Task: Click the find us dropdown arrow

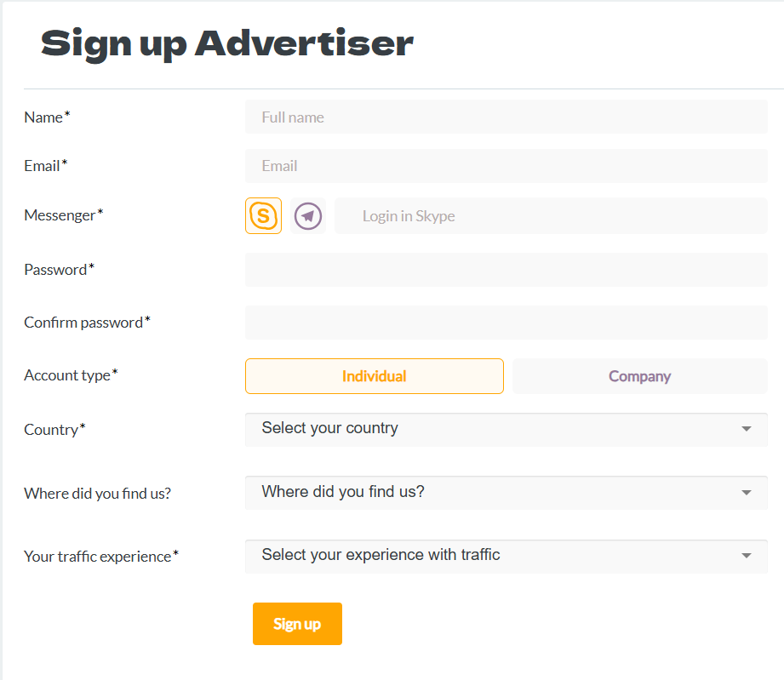Action: [x=747, y=493]
